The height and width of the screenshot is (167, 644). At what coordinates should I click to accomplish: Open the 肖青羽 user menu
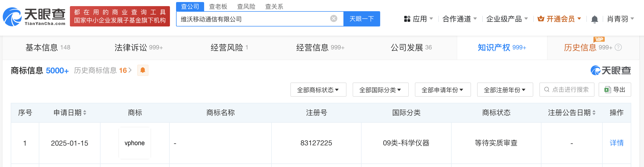621,19
